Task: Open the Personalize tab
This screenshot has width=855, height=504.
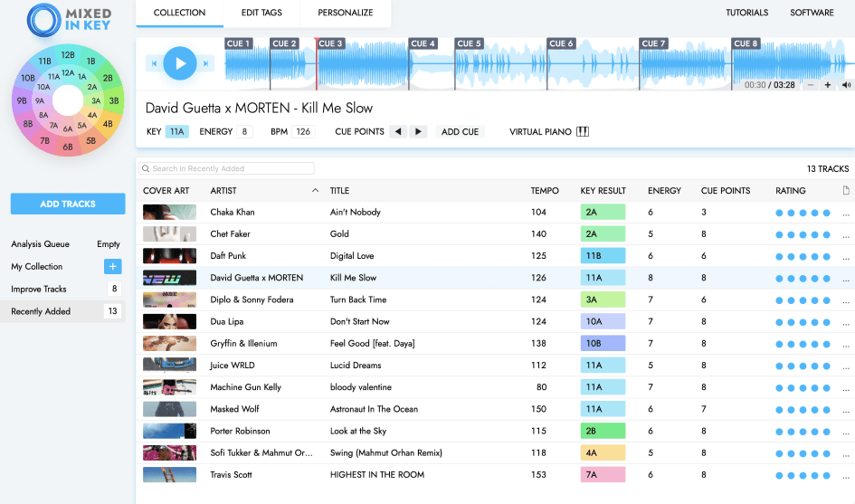Action: point(345,13)
